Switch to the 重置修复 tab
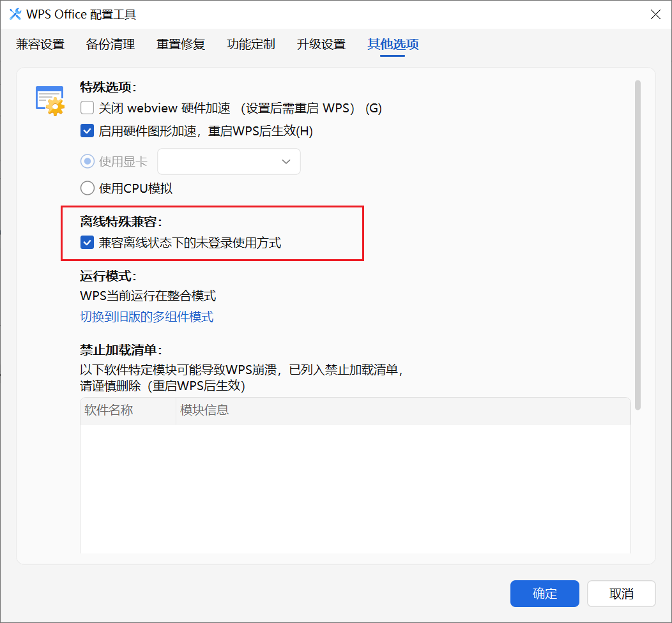The width and height of the screenshot is (672, 623). 180,45
